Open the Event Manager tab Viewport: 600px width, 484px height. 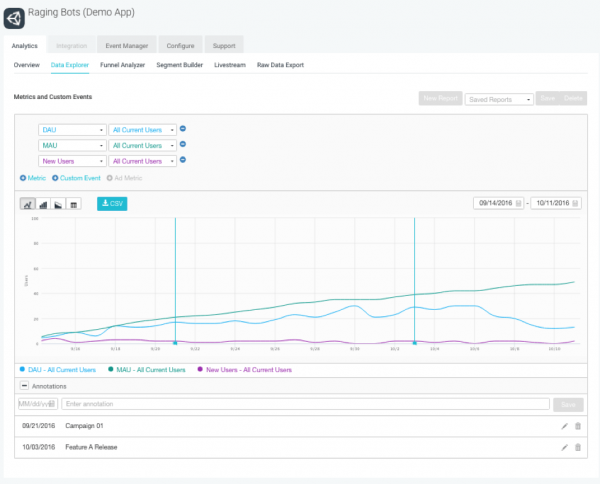(127, 45)
